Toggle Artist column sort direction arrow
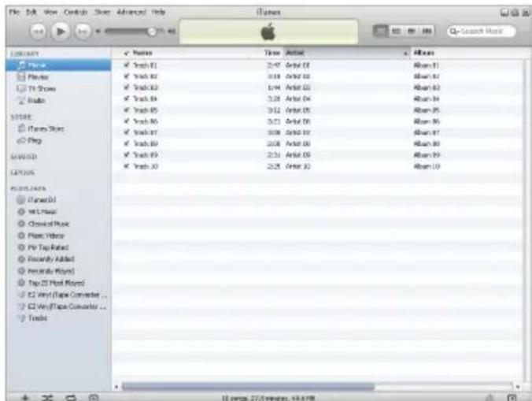This screenshot has height=401, width=532. coord(405,54)
